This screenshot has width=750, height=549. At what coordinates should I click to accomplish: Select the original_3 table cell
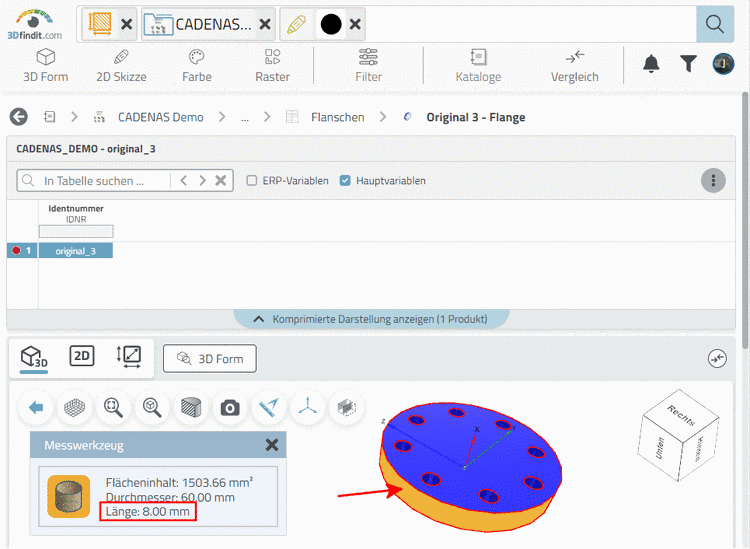pyautogui.click(x=76, y=251)
